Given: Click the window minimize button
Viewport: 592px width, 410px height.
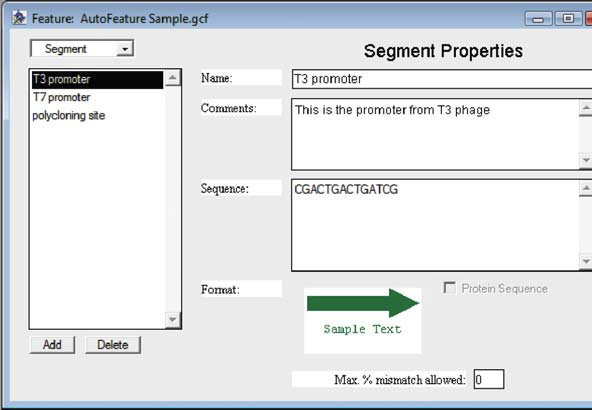Looking at the screenshot, I should pos(538,18).
